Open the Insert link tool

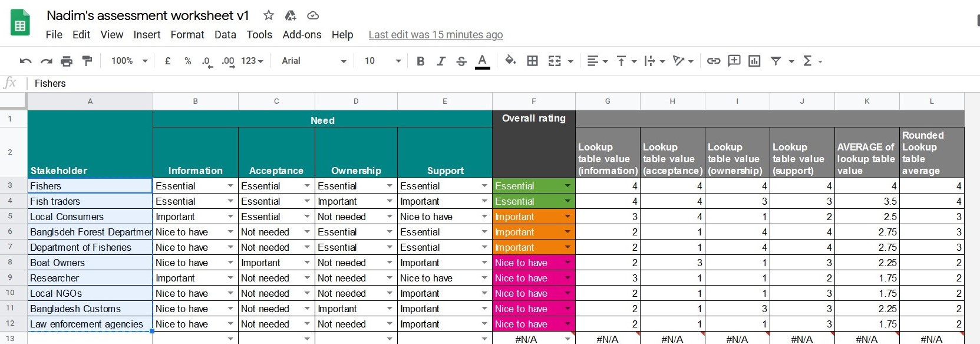714,61
